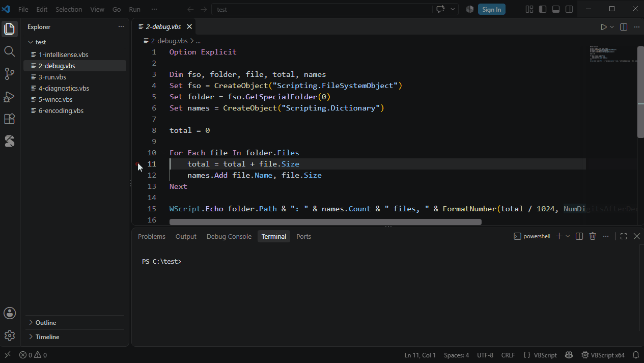Create a new terminal with plus icon
This screenshot has height=363, width=644.
click(x=559, y=236)
